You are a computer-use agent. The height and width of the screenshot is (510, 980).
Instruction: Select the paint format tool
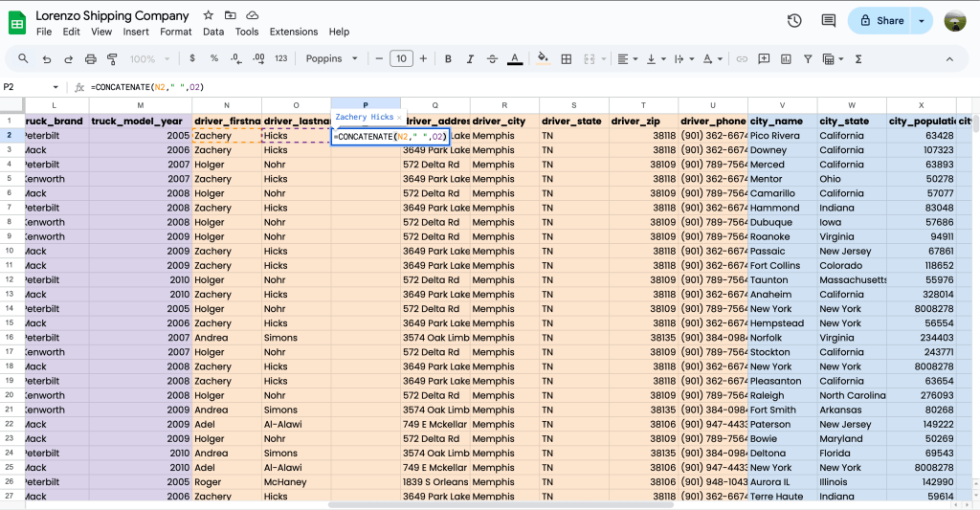tap(113, 59)
